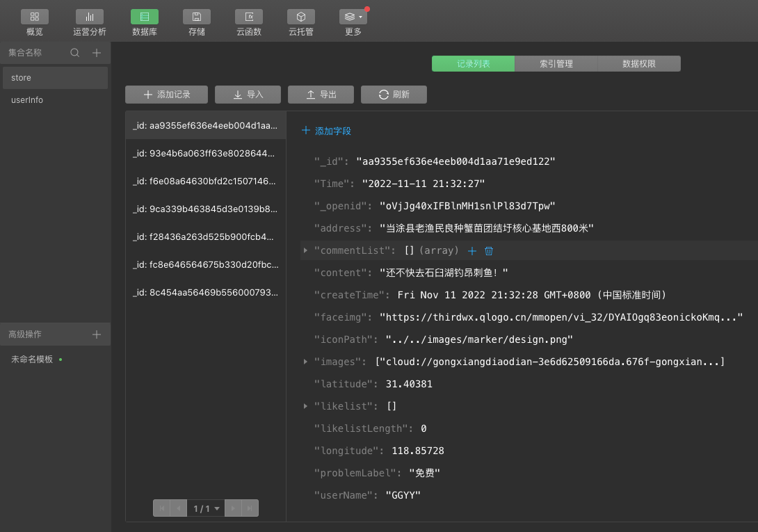Click the 导入 import button
Image resolution: width=758 pixels, height=532 pixels.
pos(248,95)
